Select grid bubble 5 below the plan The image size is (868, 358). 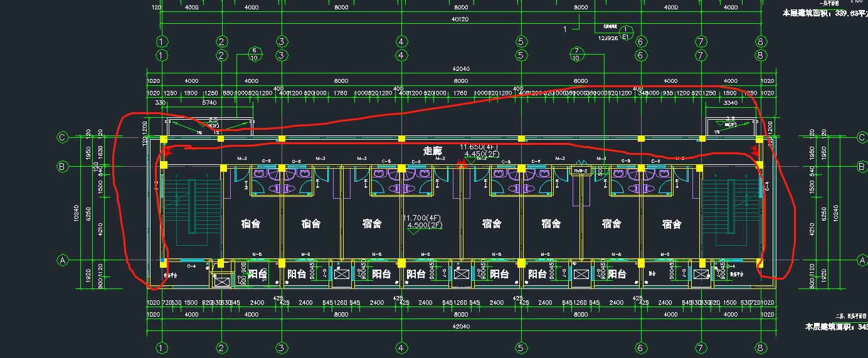point(521,347)
